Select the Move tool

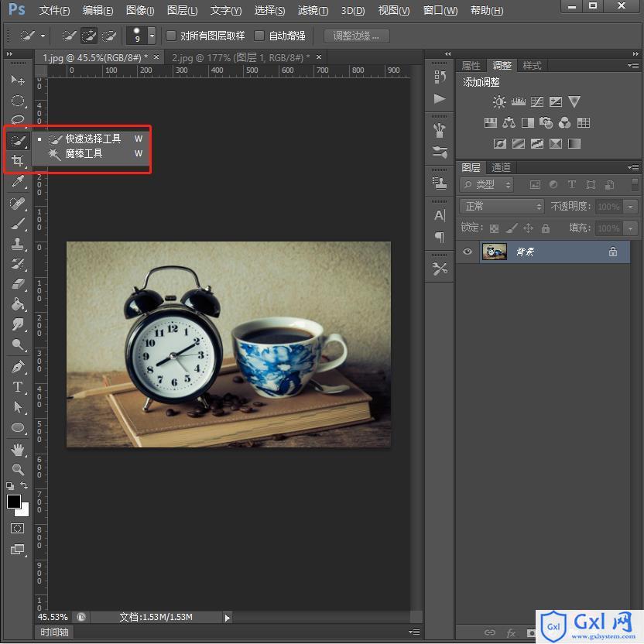18,80
